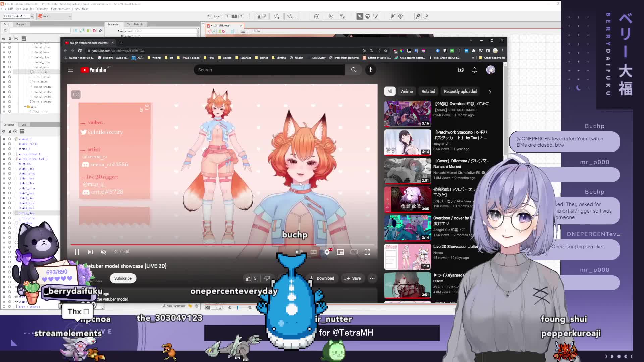Like the video with the thumbs up

251,278
